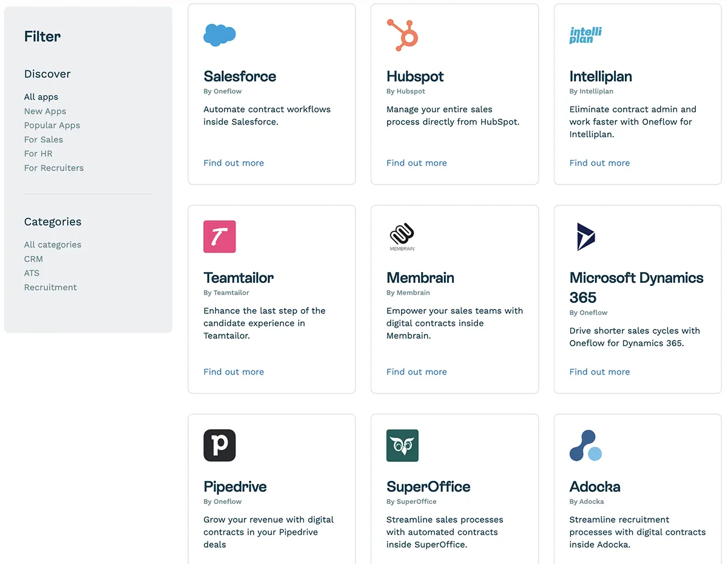Click the Membrain logo icon
The image size is (728, 564).
click(402, 237)
